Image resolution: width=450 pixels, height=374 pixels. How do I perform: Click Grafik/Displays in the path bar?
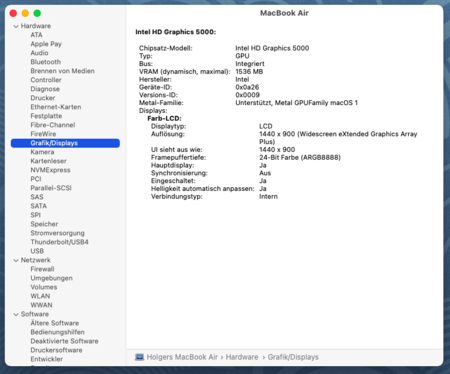point(293,357)
